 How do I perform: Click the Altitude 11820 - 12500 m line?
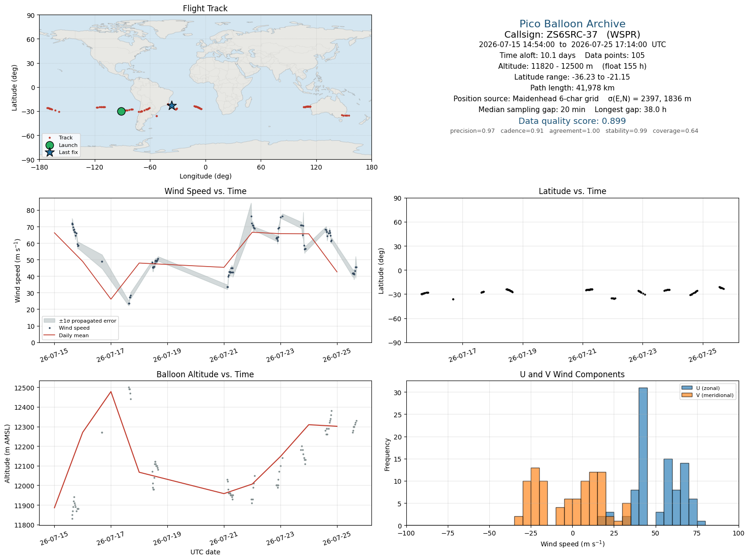point(572,66)
